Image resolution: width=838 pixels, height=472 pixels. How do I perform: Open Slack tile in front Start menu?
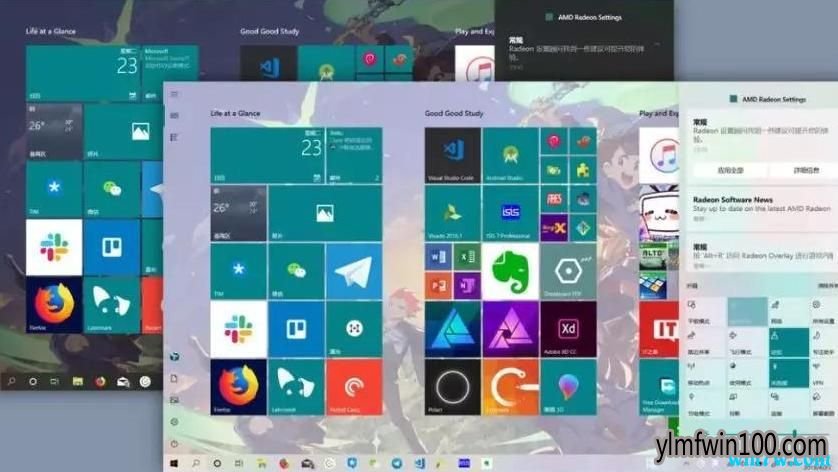pyautogui.click(x=238, y=329)
